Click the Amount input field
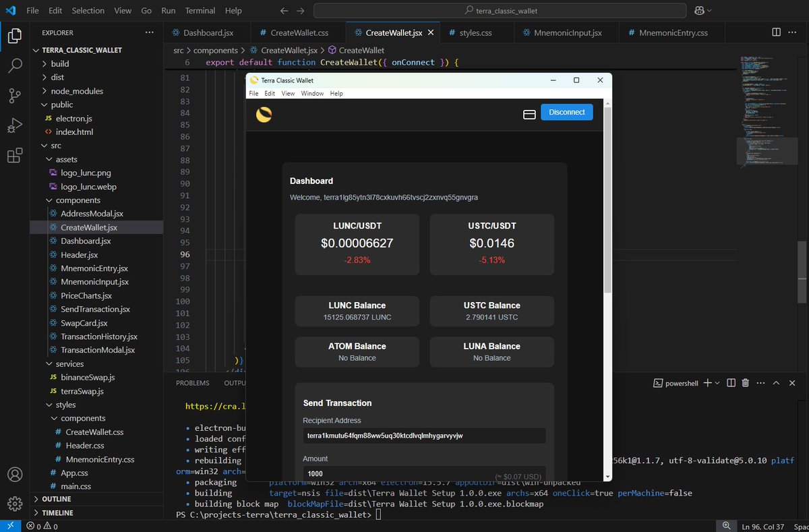809x532 pixels. pyautogui.click(x=424, y=473)
